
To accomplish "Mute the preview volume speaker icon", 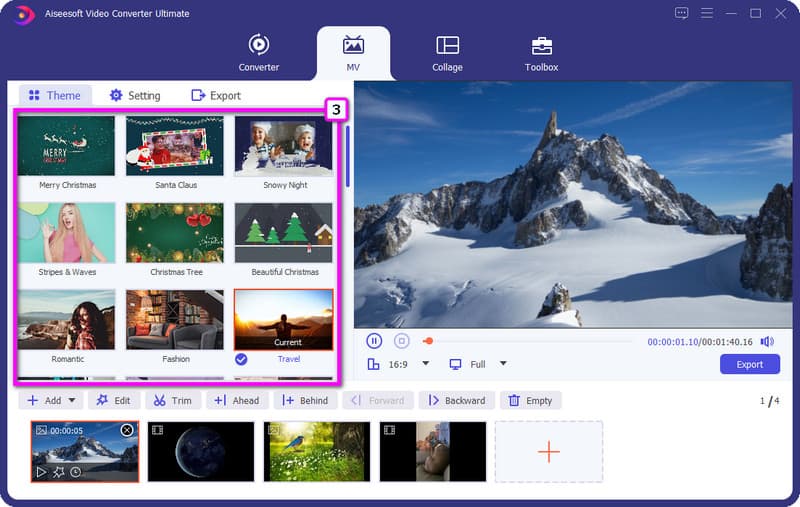I will click(767, 341).
